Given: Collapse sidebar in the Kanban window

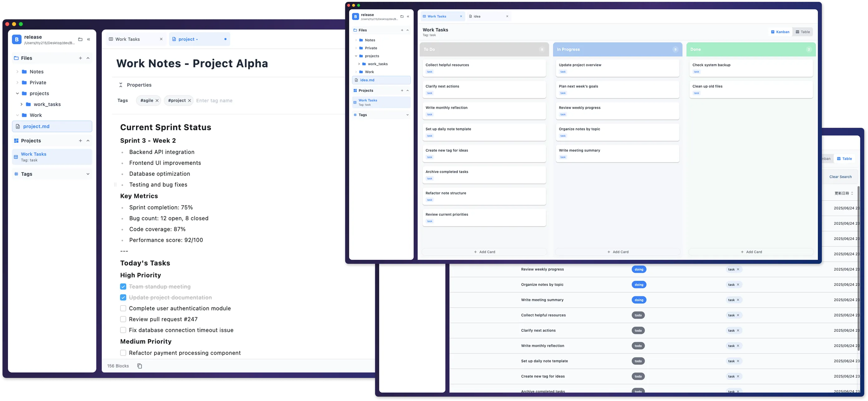Looking at the screenshot, I should [408, 17].
